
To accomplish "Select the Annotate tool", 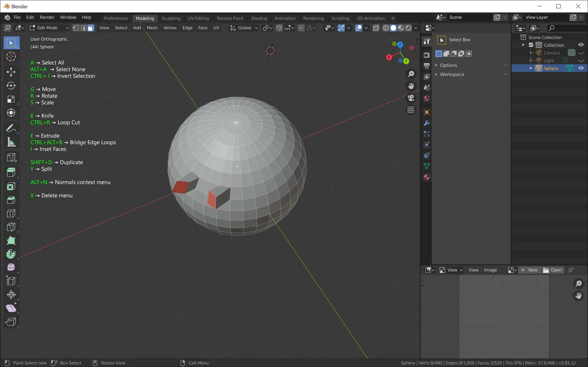I will click(11, 128).
